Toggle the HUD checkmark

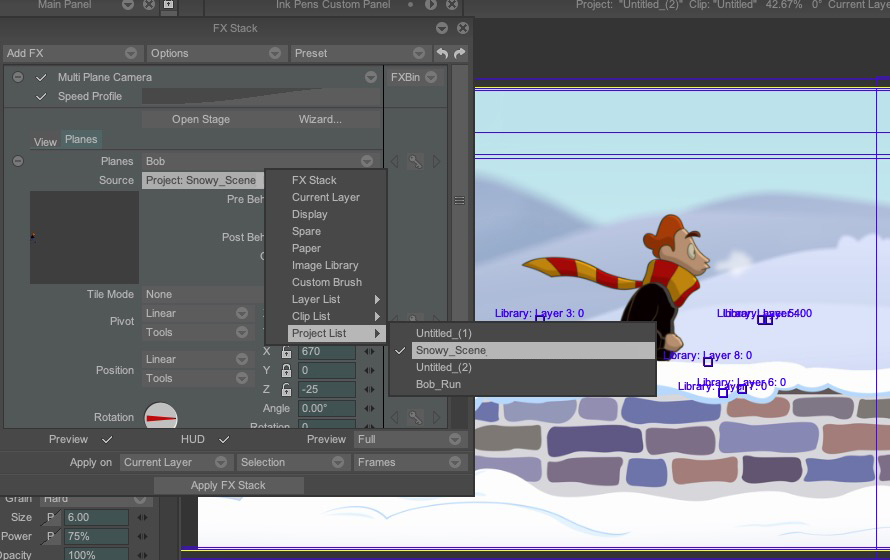(x=224, y=440)
